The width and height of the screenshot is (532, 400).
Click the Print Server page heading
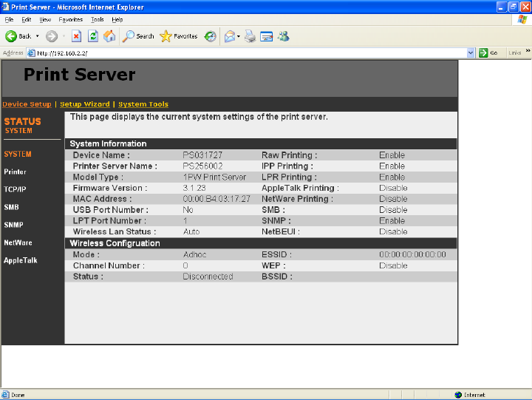(x=80, y=75)
